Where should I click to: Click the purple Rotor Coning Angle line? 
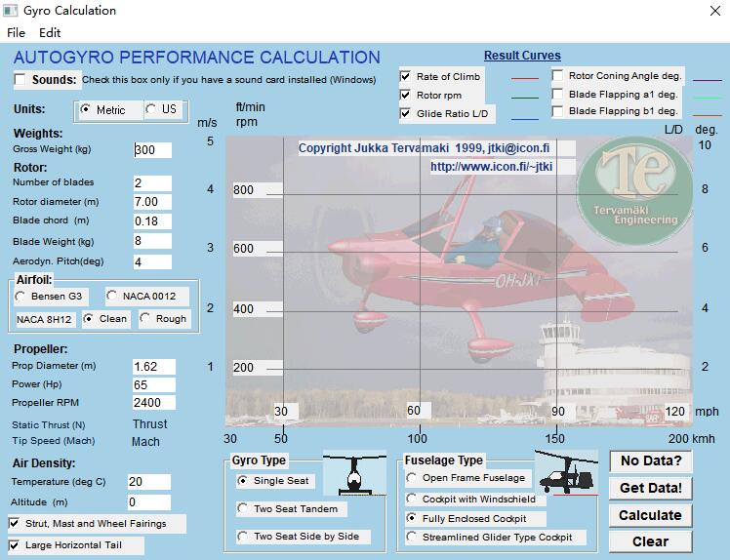tap(708, 81)
